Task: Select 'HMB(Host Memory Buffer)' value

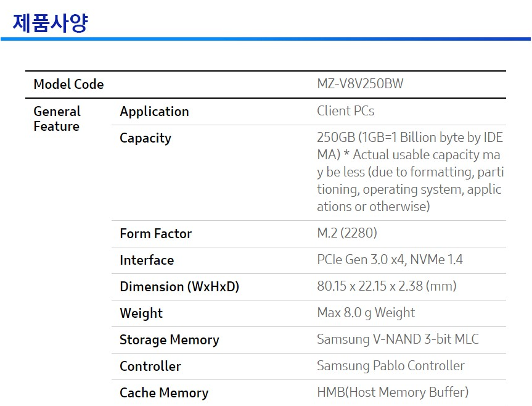Action: click(393, 392)
